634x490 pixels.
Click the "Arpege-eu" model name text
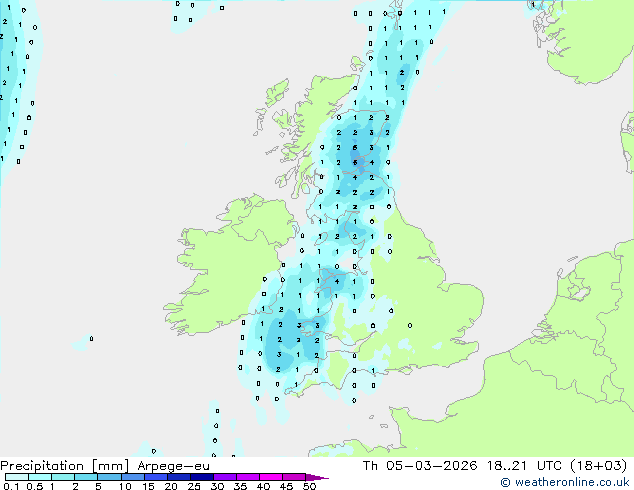(x=173, y=466)
